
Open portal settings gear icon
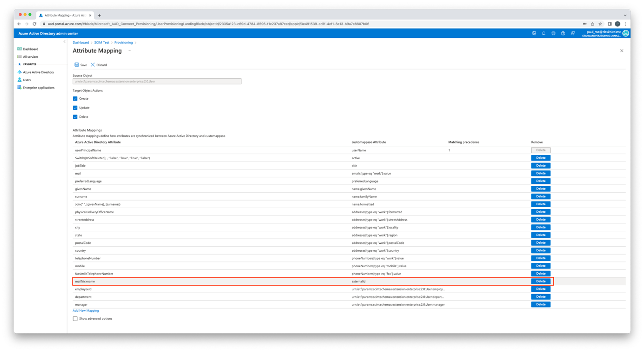pos(553,34)
